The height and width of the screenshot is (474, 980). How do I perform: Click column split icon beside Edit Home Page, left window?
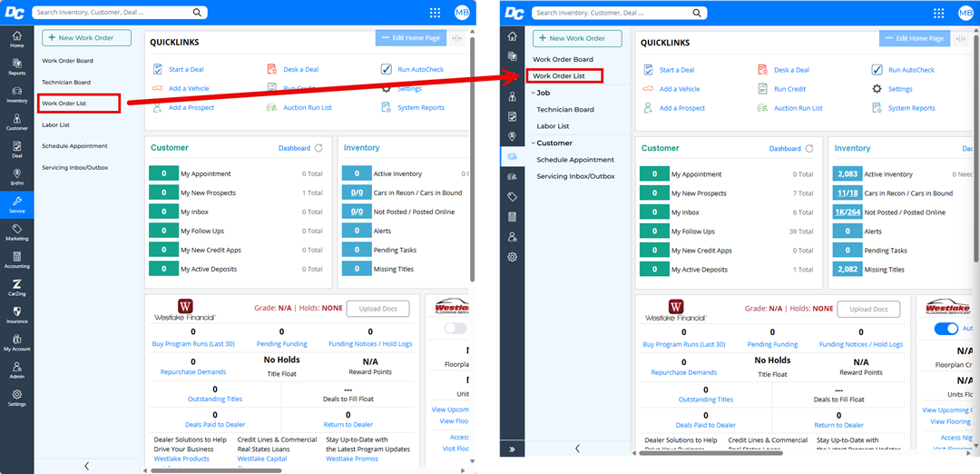(x=456, y=37)
